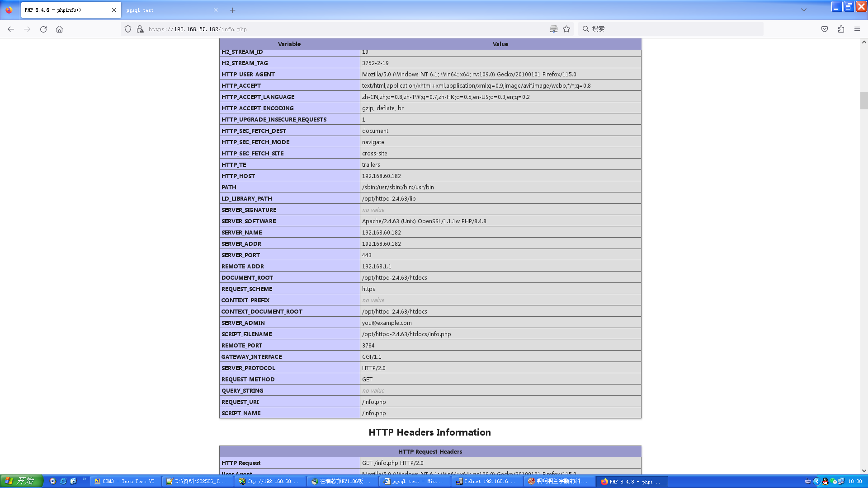
Task: Go to the Firefox Home page
Action: click(59, 29)
